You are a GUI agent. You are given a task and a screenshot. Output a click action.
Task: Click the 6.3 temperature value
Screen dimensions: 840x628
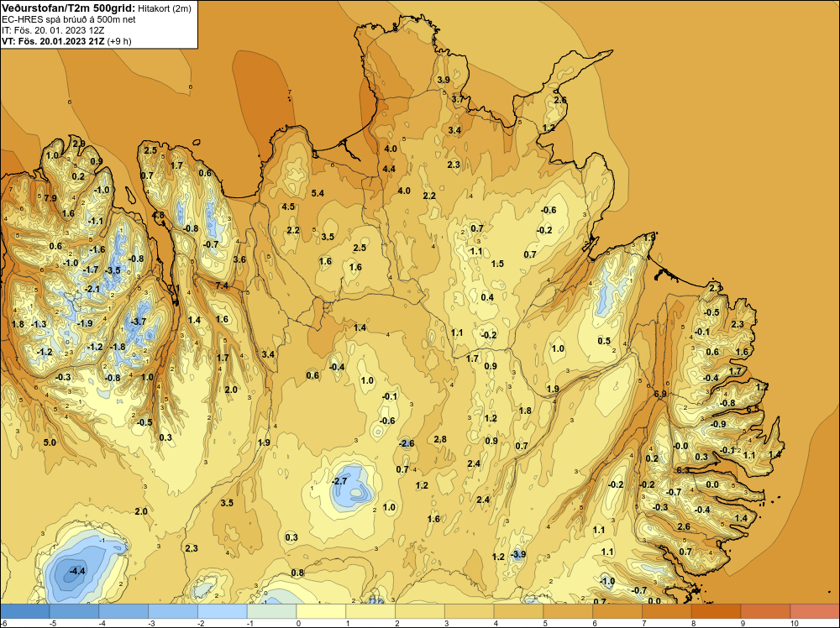683,470
